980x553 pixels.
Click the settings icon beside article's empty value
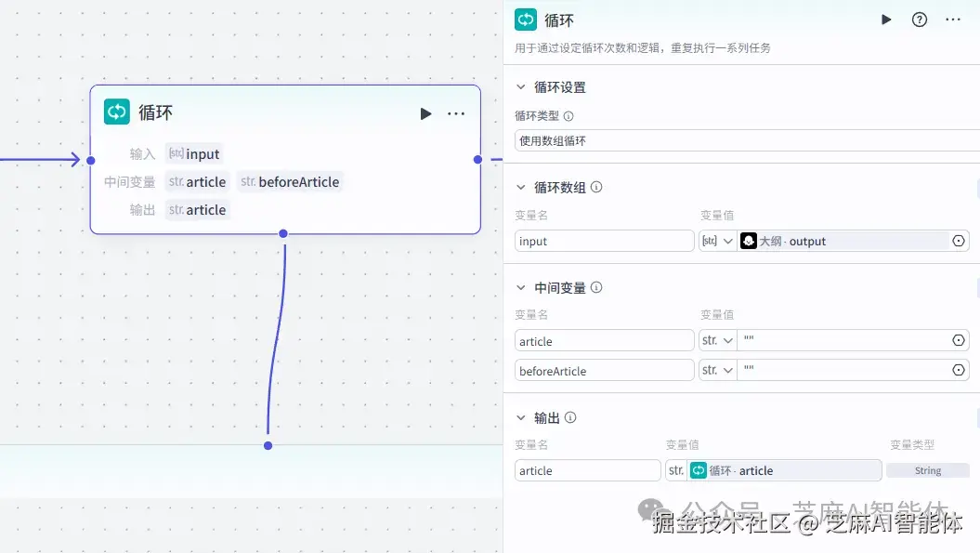tap(959, 340)
